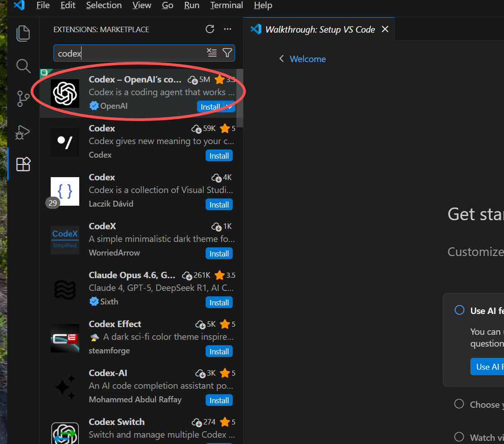Install the OpenAI Codex extension
This screenshot has width=504, height=444.
coord(210,107)
